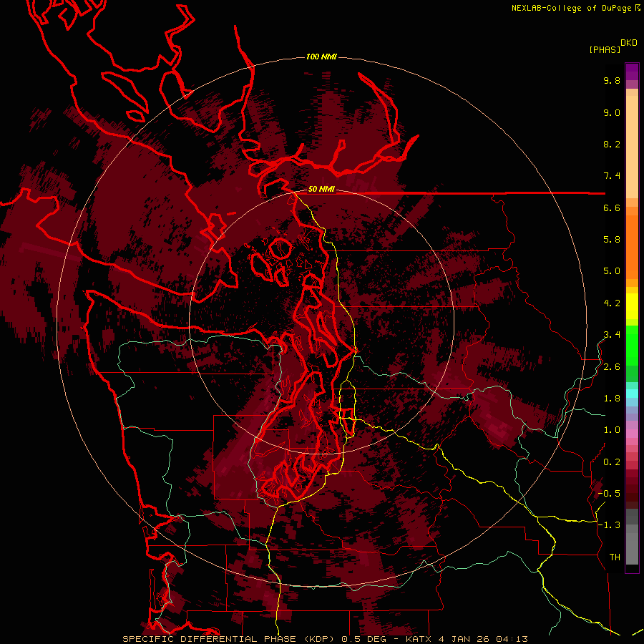The image size is (644, 644).
Task: Click the 1.0 value on the color scale
Action: pos(612,430)
